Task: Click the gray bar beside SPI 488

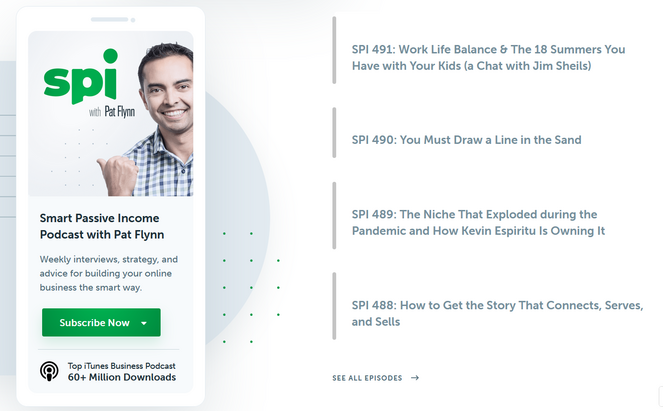Action: pos(335,306)
